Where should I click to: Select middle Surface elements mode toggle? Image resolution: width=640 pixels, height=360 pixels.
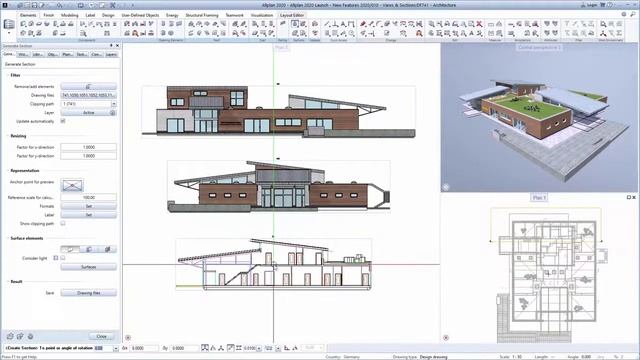click(x=89, y=249)
